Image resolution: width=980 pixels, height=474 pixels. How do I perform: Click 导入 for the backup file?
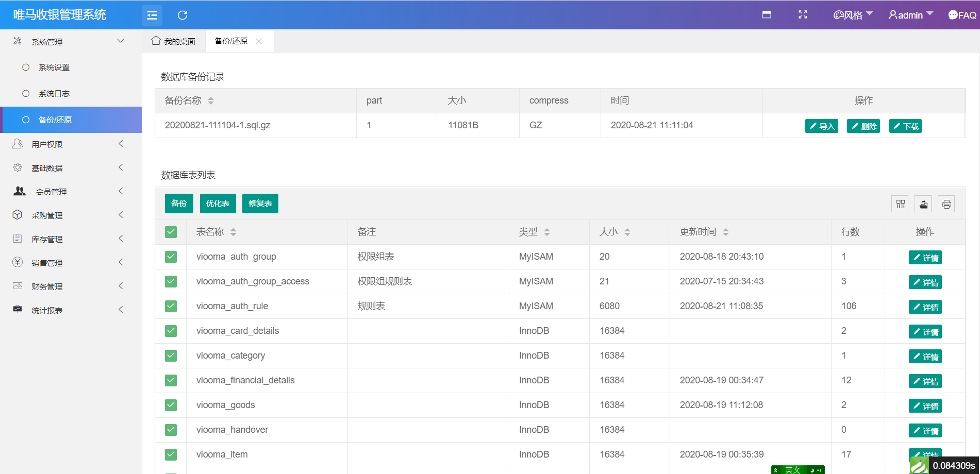tap(822, 126)
